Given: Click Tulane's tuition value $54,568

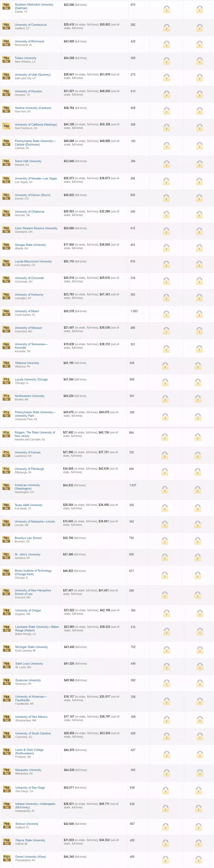Looking at the screenshot, I should [69, 58].
